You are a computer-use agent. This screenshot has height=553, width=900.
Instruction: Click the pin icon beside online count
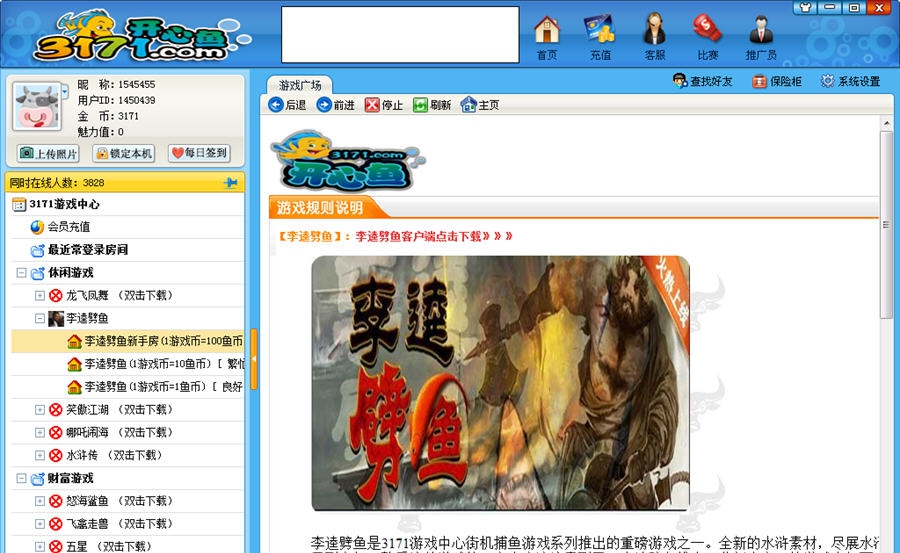[x=230, y=183]
